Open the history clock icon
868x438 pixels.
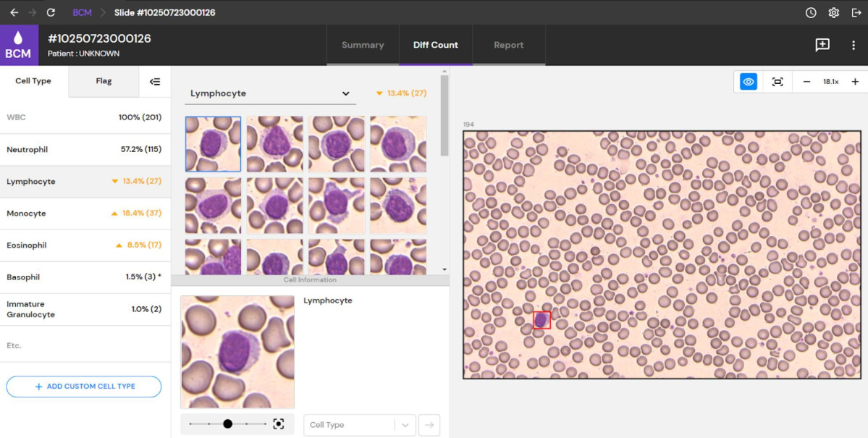[810, 12]
